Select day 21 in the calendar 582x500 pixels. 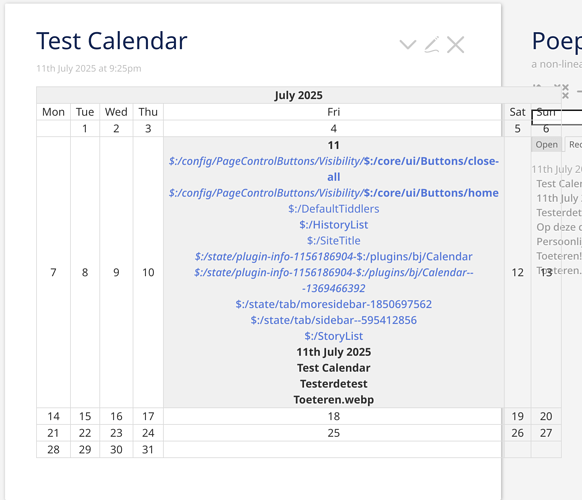point(53,433)
